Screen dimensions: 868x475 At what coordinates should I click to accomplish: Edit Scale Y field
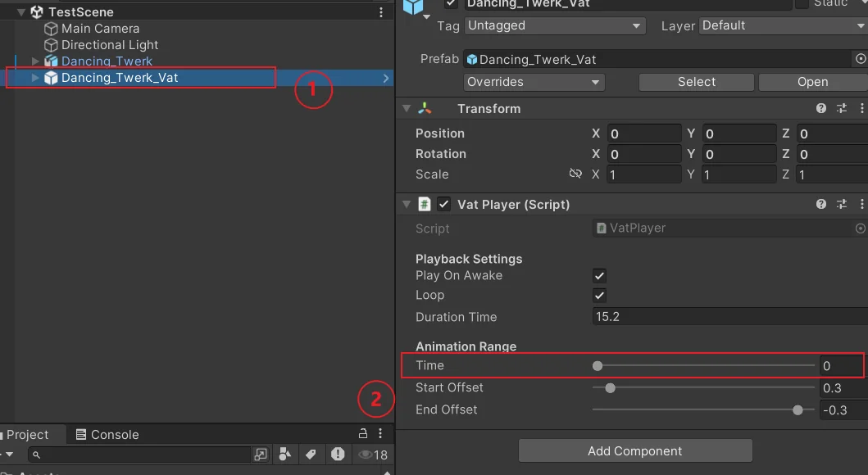click(x=739, y=174)
